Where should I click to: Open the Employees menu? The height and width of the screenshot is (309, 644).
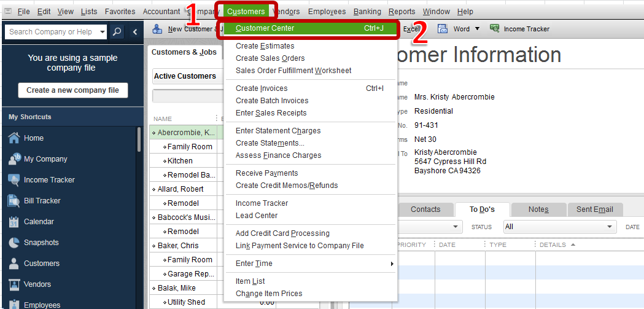[327, 12]
